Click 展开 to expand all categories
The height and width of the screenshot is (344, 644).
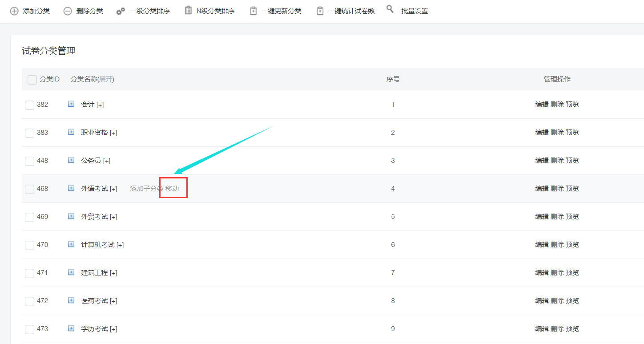[107, 79]
